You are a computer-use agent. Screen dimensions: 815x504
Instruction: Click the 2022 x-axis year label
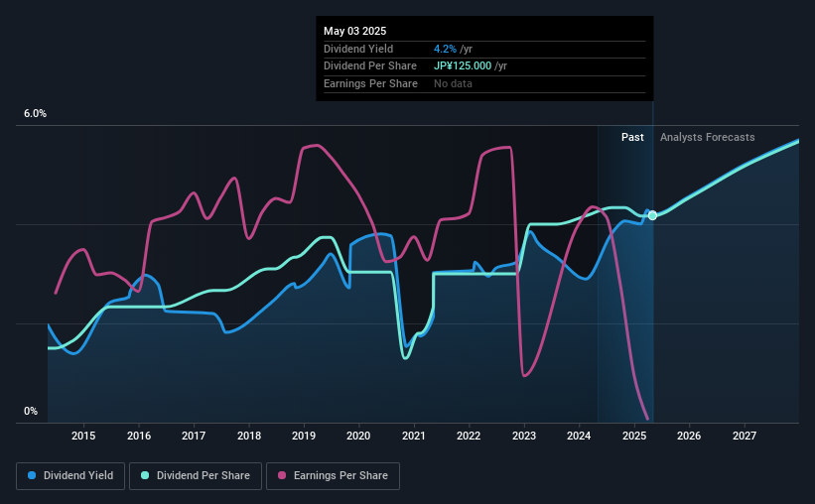[x=469, y=436]
